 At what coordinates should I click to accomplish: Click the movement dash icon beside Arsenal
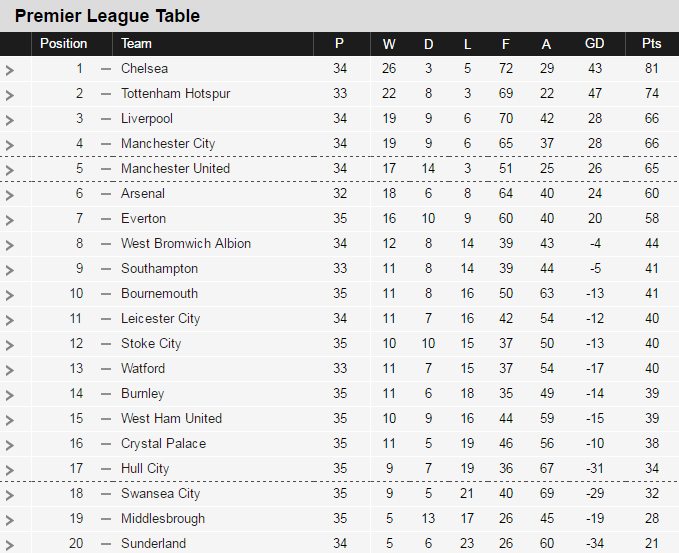click(x=106, y=194)
